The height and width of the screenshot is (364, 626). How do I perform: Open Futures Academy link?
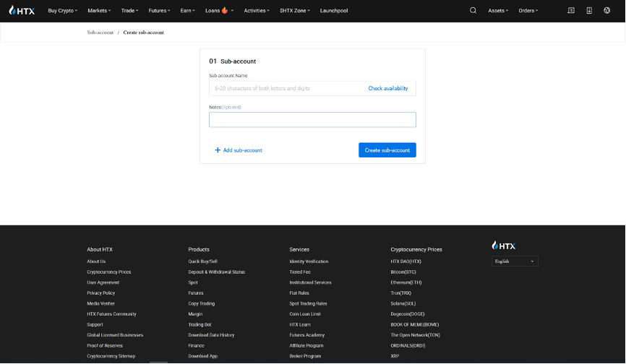pos(307,335)
